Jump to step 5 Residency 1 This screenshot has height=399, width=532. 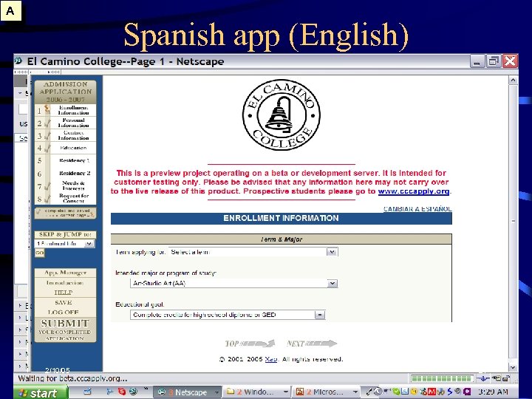pyautogui.click(x=66, y=160)
